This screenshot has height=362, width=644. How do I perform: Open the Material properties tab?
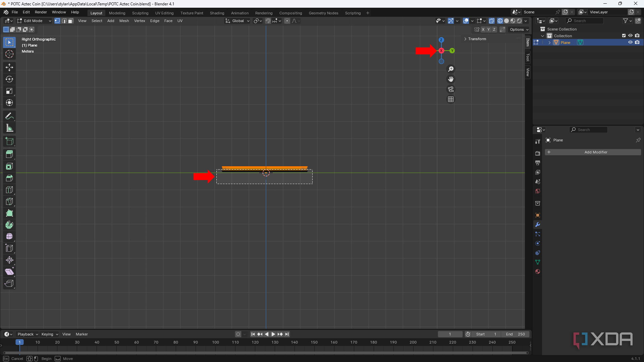coord(538,271)
